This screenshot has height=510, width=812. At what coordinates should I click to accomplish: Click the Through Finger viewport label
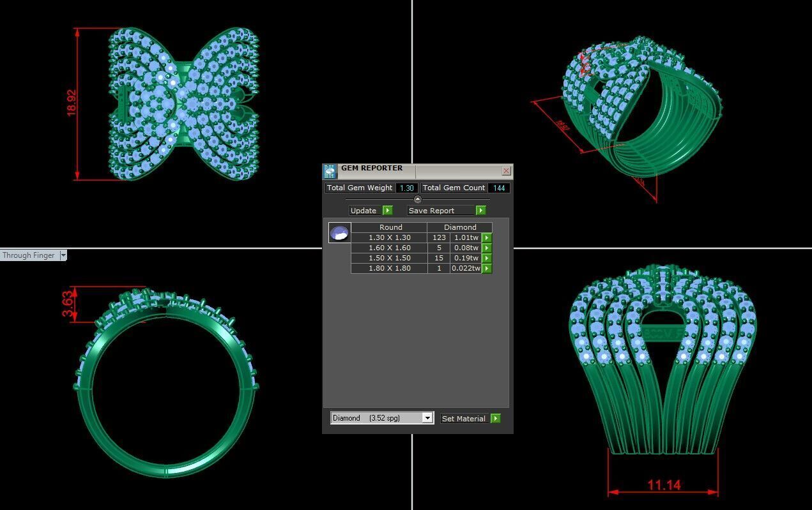click(29, 255)
